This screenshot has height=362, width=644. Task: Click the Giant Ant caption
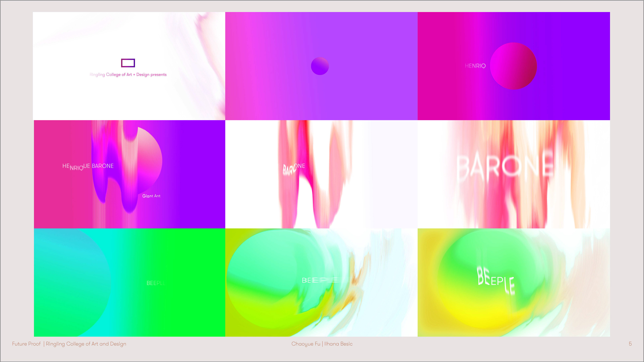coord(151,196)
